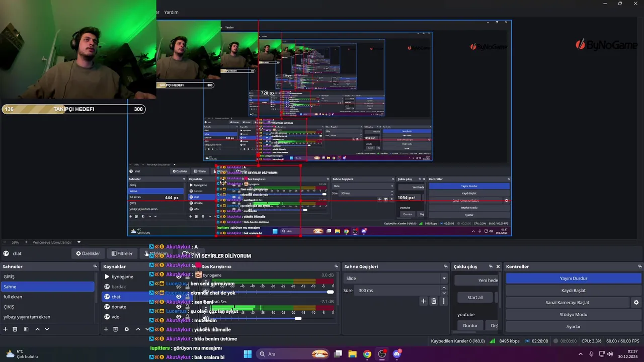Enable Stüdyo Modu
644x362 pixels.
574,315
